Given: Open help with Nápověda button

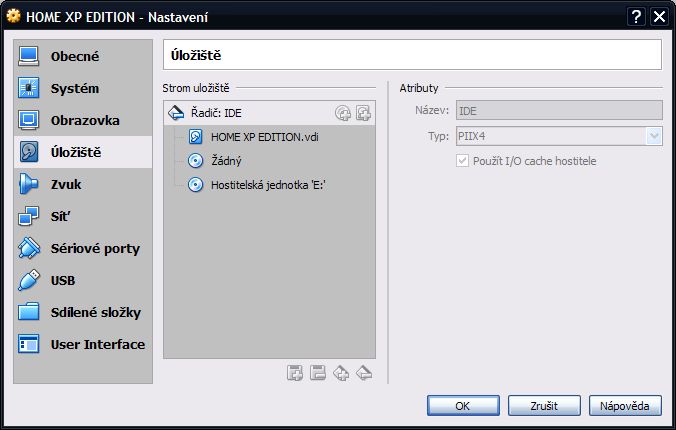Looking at the screenshot, I should pyautogui.click(x=625, y=406).
